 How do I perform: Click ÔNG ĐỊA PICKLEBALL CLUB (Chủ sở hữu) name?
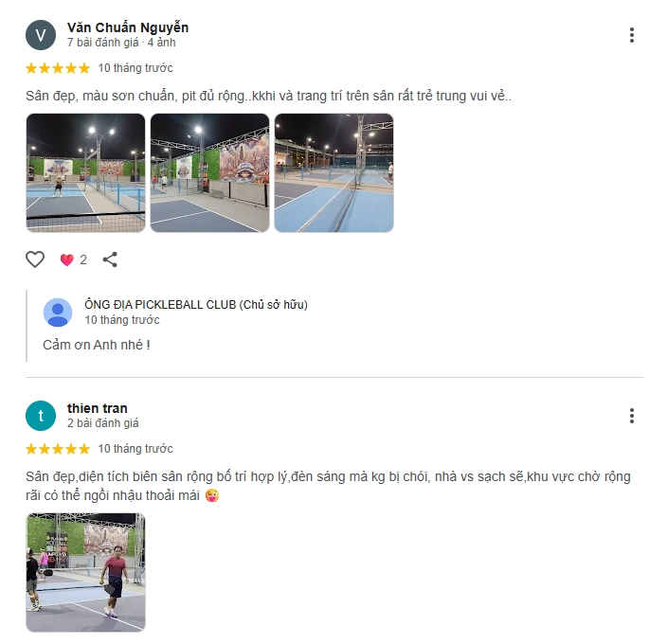click(196, 305)
